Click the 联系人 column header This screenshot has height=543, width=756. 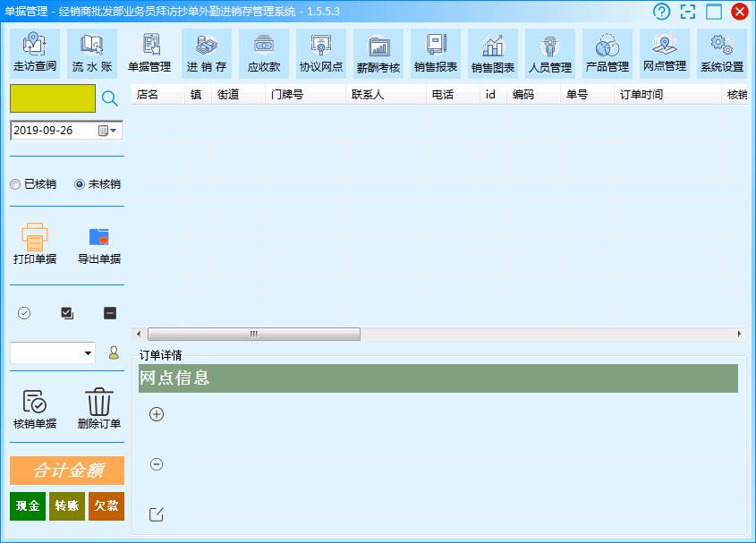coord(386,95)
